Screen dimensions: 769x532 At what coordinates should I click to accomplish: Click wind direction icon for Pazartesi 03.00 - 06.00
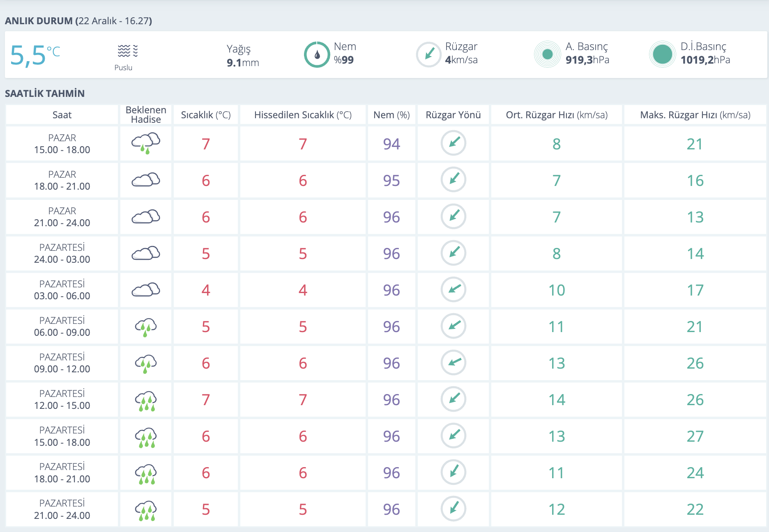[454, 289]
